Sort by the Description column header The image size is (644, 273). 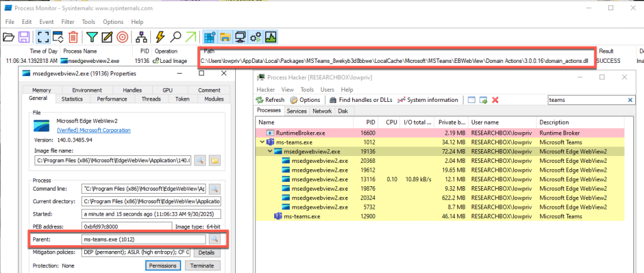point(580,122)
